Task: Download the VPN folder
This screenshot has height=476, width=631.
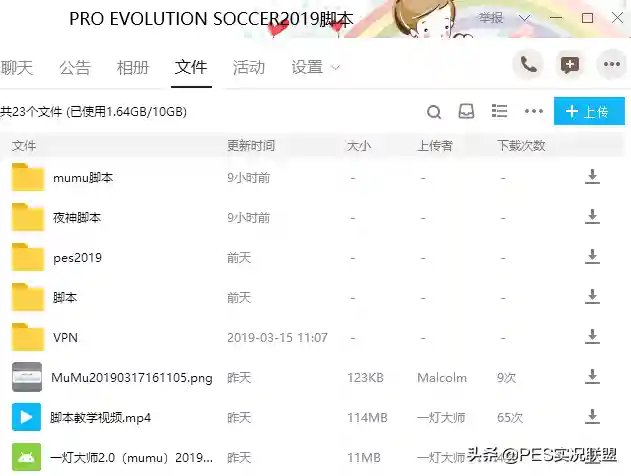Action: [592, 336]
